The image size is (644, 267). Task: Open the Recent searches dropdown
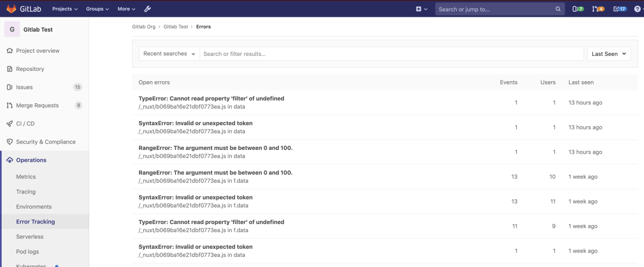pyautogui.click(x=169, y=54)
